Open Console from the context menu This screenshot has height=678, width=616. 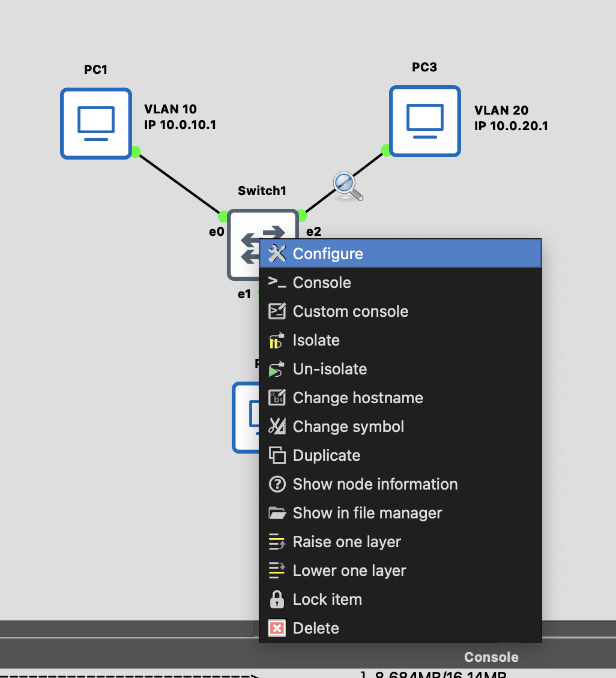click(322, 283)
